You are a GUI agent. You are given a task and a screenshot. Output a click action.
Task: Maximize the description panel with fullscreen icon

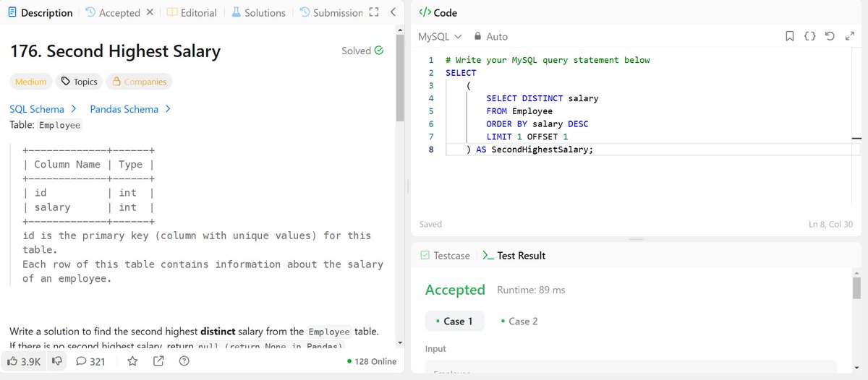[373, 12]
